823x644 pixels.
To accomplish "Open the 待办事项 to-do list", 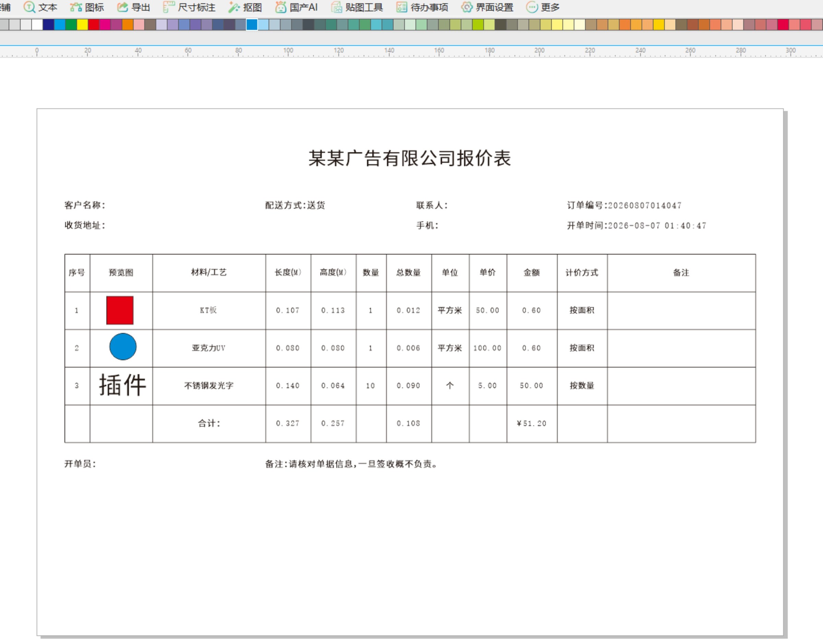I will pos(422,7).
